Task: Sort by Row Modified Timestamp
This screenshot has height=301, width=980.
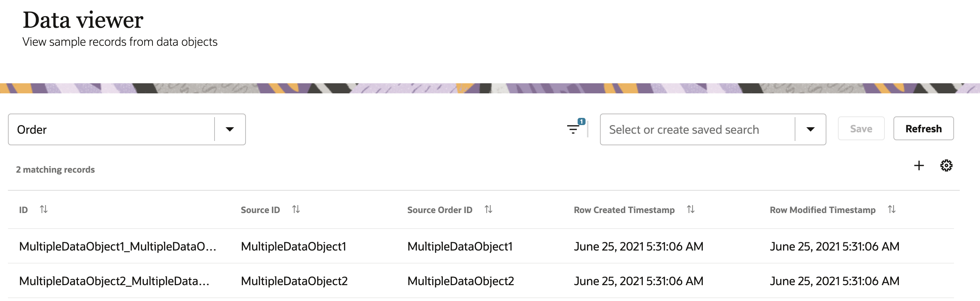Action: click(892, 209)
